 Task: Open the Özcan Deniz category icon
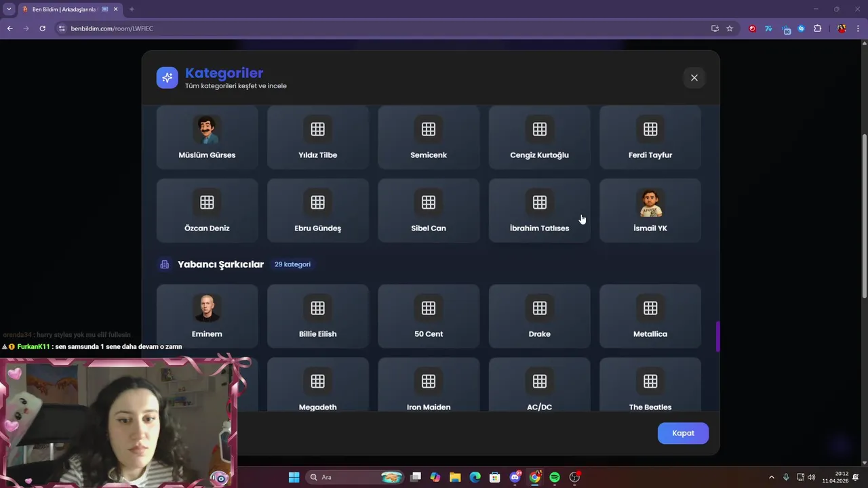[207, 202]
